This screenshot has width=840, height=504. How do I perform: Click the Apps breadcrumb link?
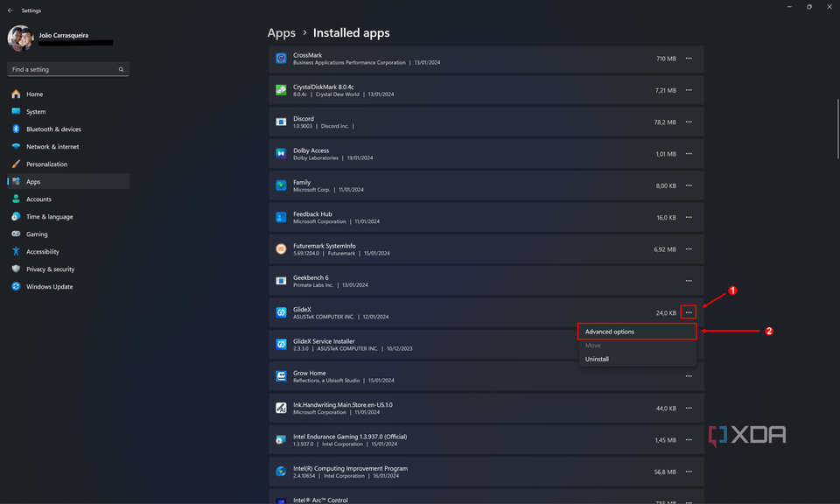click(281, 32)
